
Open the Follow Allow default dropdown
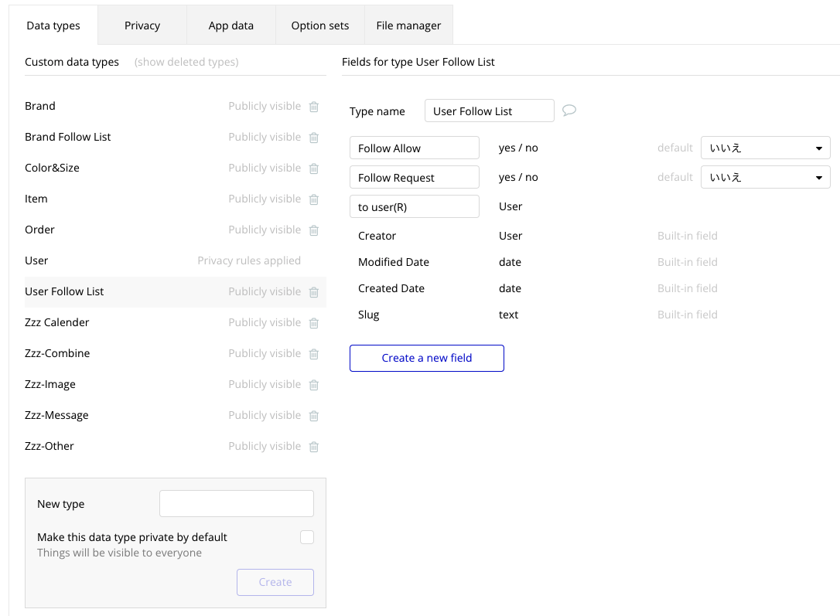point(765,148)
